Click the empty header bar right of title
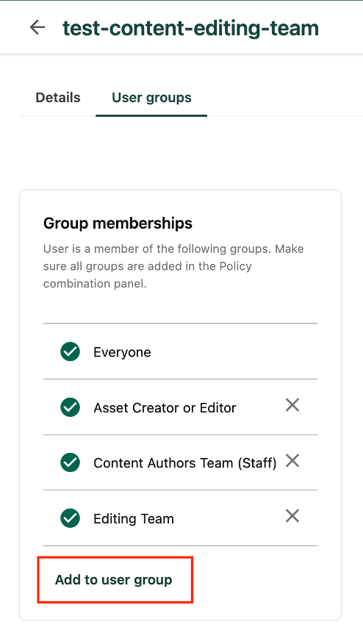The height and width of the screenshot is (644, 363). coord(341,28)
